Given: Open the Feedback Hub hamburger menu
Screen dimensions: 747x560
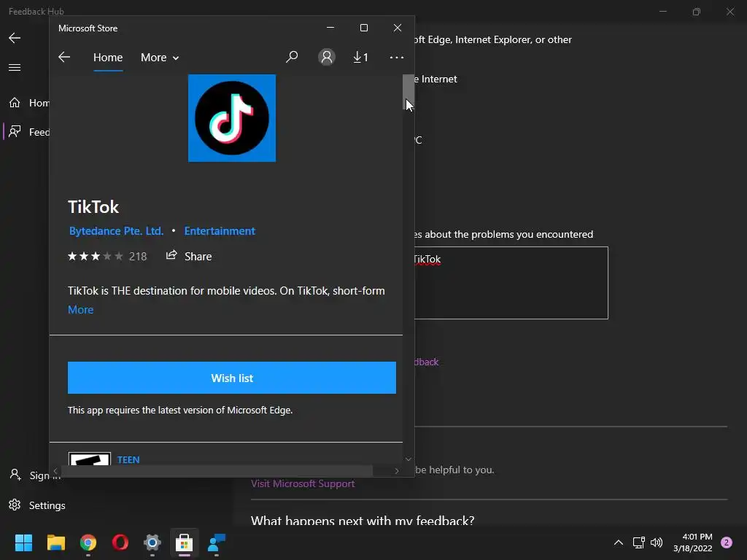Looking at the screenshot, I should click(x=15, y=67).
